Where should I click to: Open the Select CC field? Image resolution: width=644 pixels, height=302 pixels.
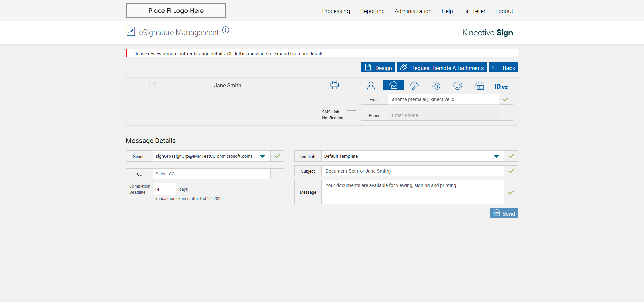click(x=211, y=174)
